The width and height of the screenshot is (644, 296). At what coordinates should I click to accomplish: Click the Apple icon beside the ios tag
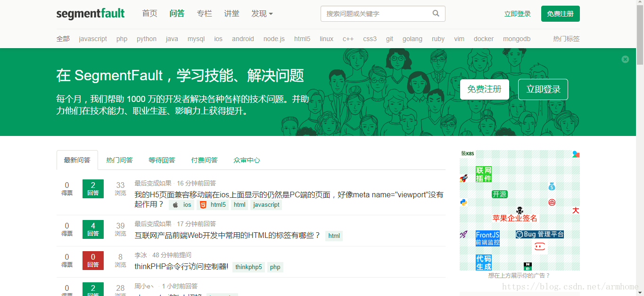[x=175, y=205]
